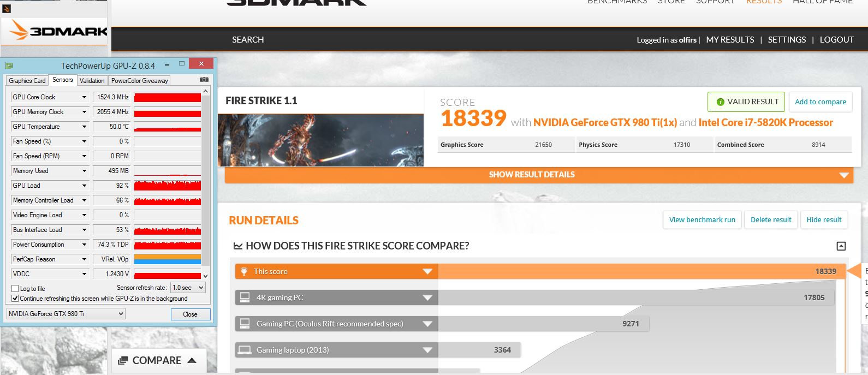This screenshot has height=375, width=868.
Task: Switch to the Sensors tab
Action: click(x=63, y=80)
